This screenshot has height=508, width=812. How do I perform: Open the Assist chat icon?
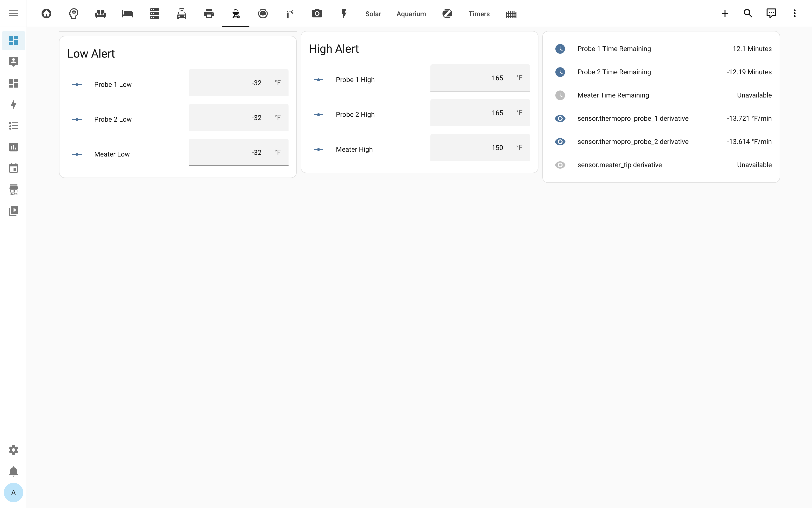[x=771, y=14]
